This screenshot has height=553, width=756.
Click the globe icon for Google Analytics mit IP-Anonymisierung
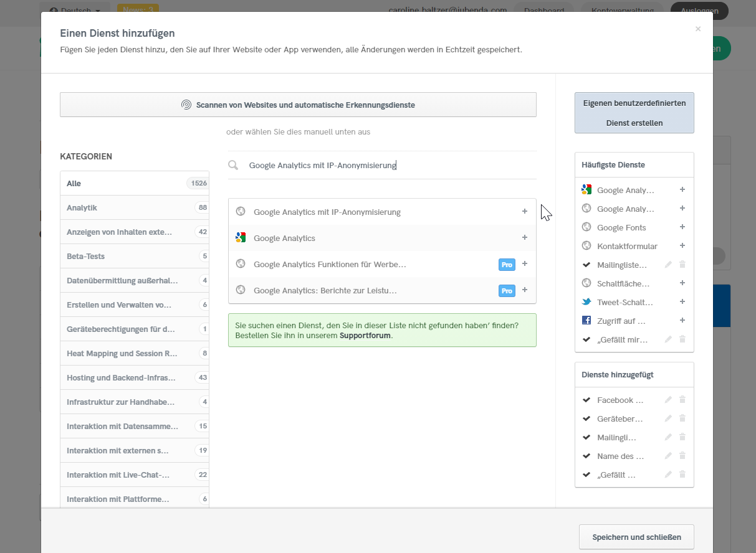(x=241, y=211)
